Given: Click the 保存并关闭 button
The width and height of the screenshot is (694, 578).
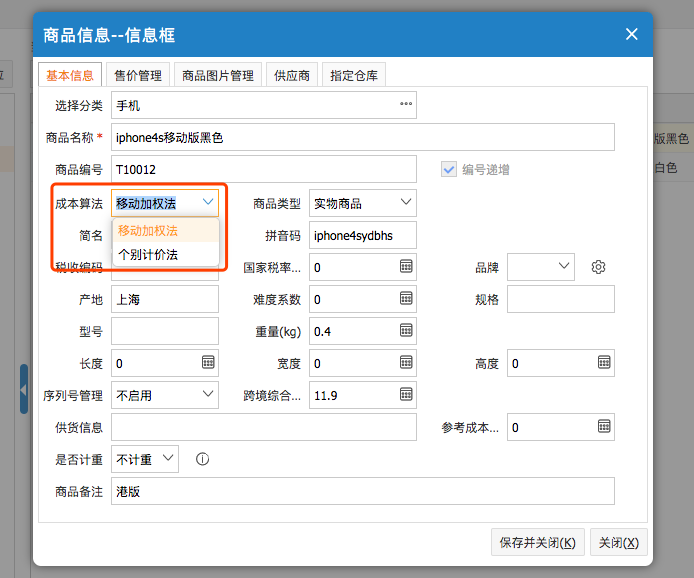Looking at the screenshot, I should (537, 543).
